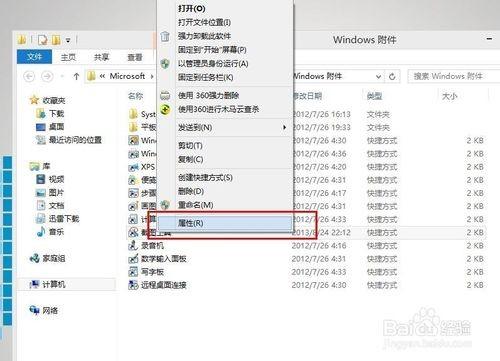Viewport: 500px width, 361px height.
Task: Click the 录音机 microphone icon
Action: click(x=133, y=246)
